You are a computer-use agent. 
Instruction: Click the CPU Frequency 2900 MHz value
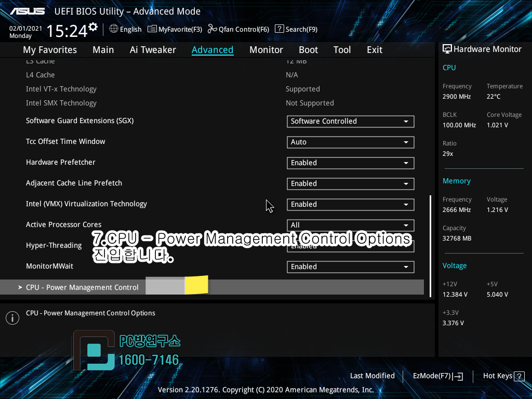pos(457,97)
